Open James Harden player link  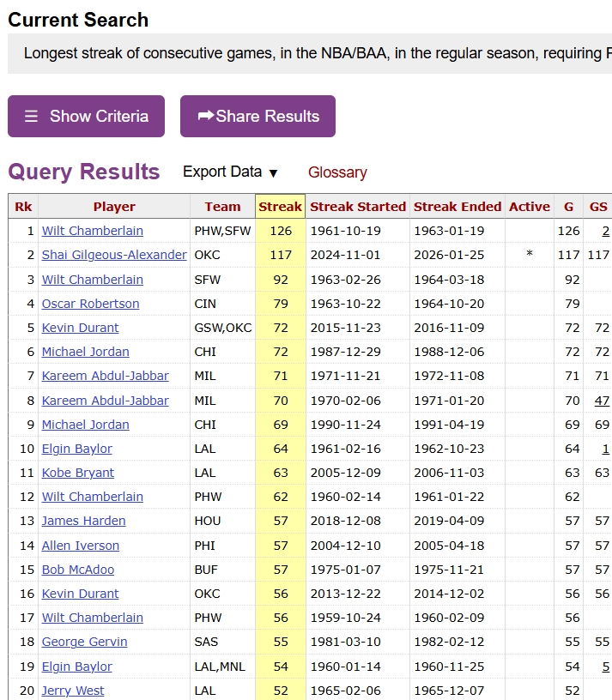pos(83,521)
